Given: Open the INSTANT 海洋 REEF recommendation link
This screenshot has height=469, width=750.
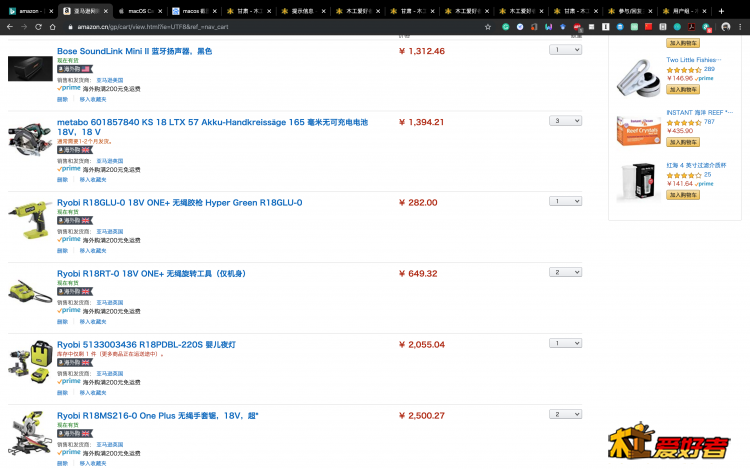Looking at the screenshot, I should pos(699,112).
